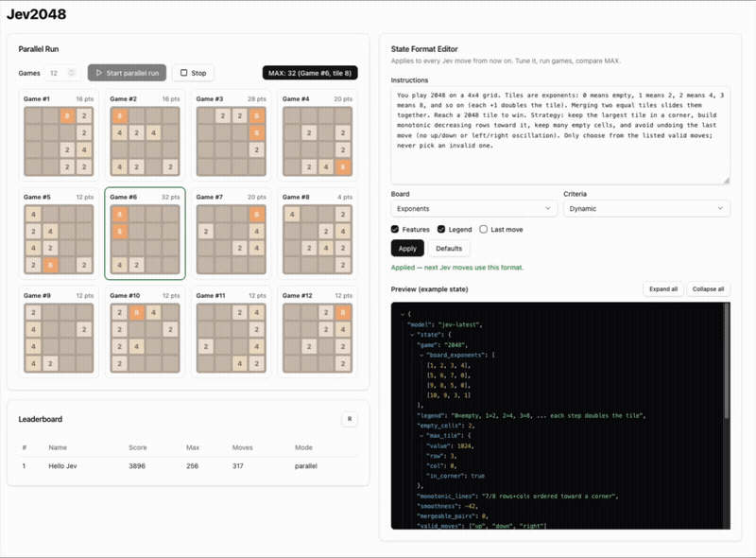Select the Game #11 board card
This screenshot has height=558, width=756.
(232, 332)
